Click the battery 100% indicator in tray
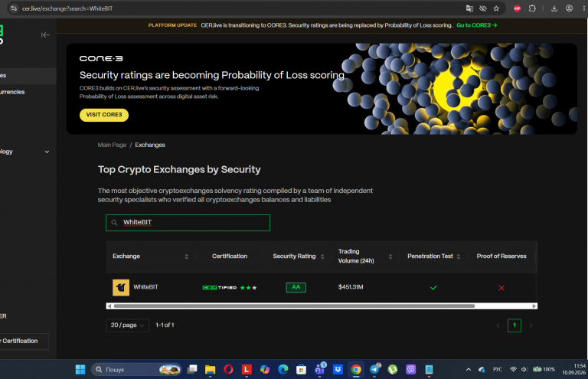Image resolution: width=588 pixels, height=379 pixels. [544, 370]
